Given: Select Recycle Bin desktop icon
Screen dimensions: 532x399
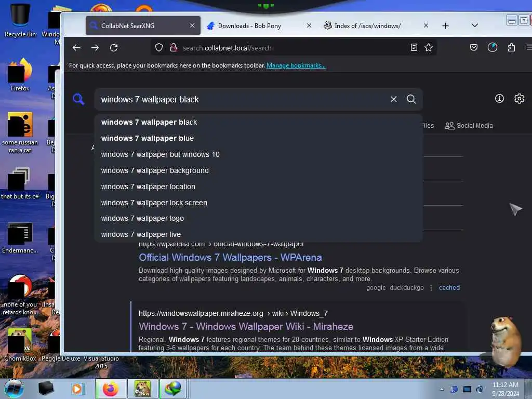Looking at the screenshot, I should point(20,20).
